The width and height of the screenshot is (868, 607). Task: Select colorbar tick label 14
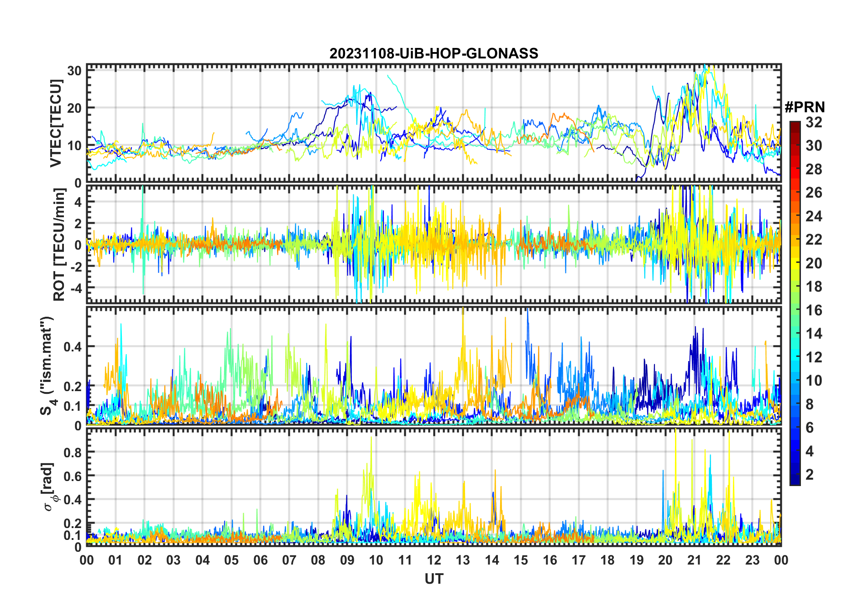coord(814,334)
